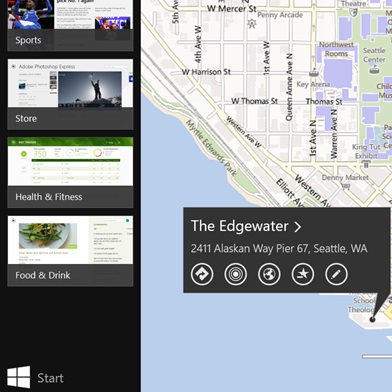Click the Western Ave W map label
Image resolution: width=392 pixels, height=392 pixels.
(x=244, y=132)
